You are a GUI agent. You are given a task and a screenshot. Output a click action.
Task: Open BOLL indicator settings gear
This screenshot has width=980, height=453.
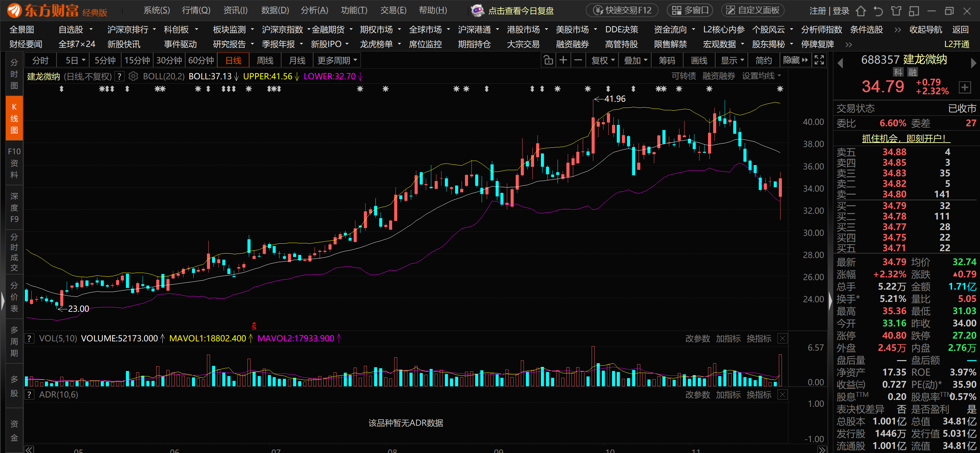coord(133,77)
